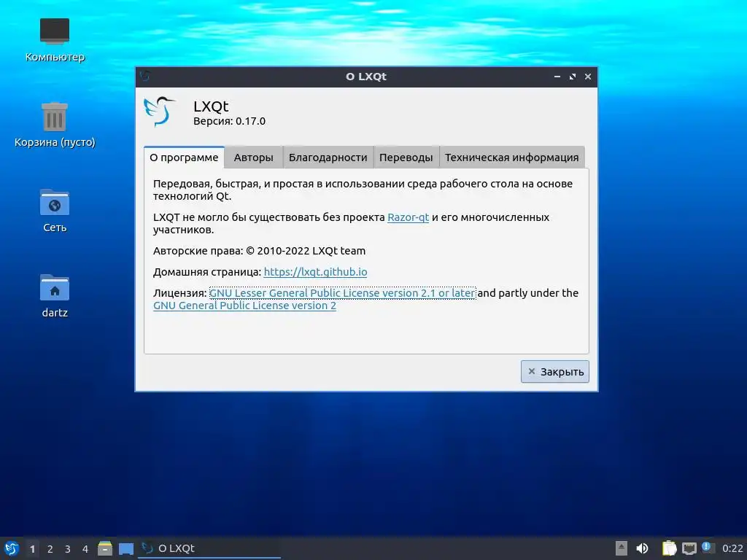The height and width of the screenshot is (560, 747).
Task: Maximize the О LXQt window
Action: click(573, 77)
